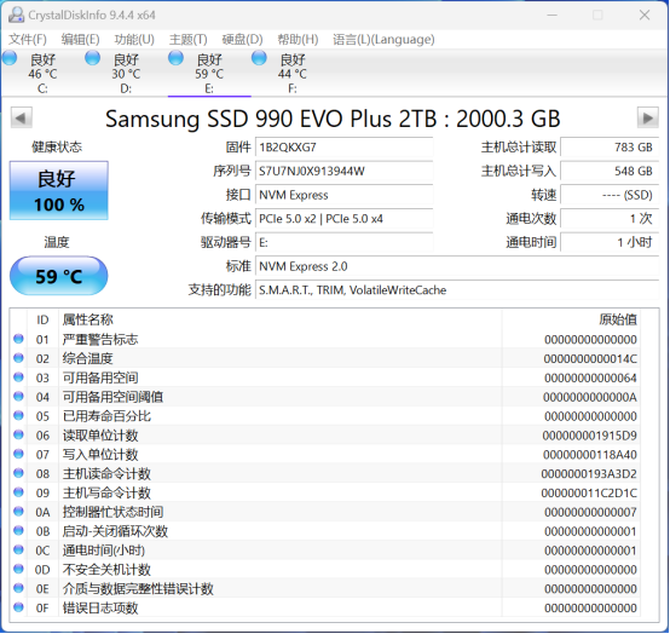Open the 主题(T) menu
Image resolution: width=670 pixels, height=634 pixels.
188,39
